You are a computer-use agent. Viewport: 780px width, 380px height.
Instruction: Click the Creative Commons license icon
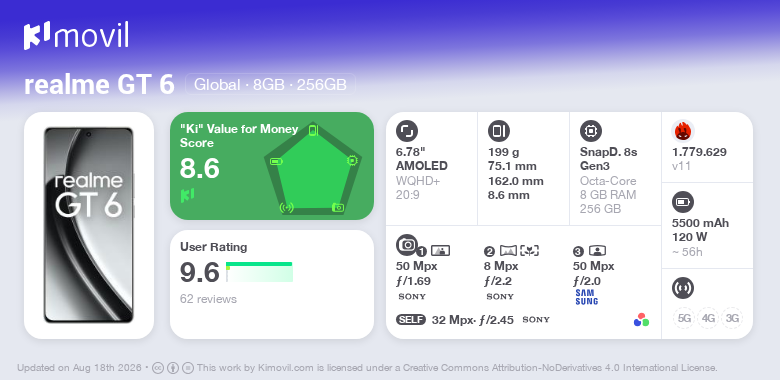tap(158, 368)
